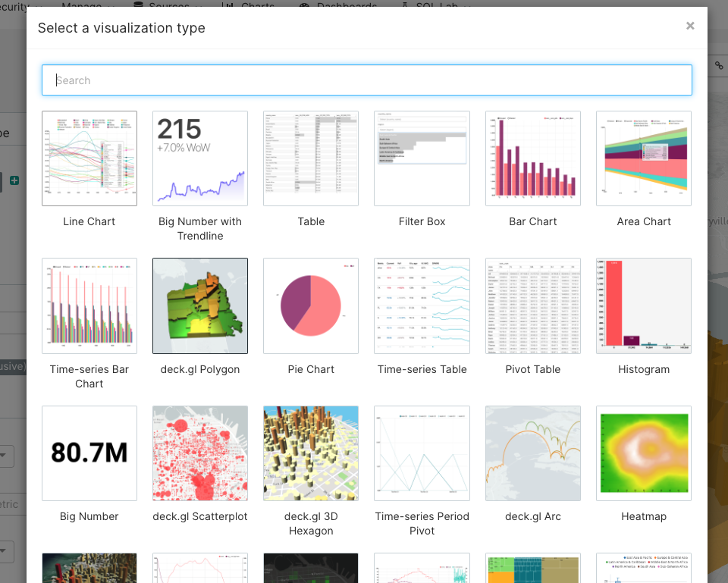Screen dimensions: 728x583
Task: Choose Big Number with Trendline visualization
Action: click(x=200, y=158)
